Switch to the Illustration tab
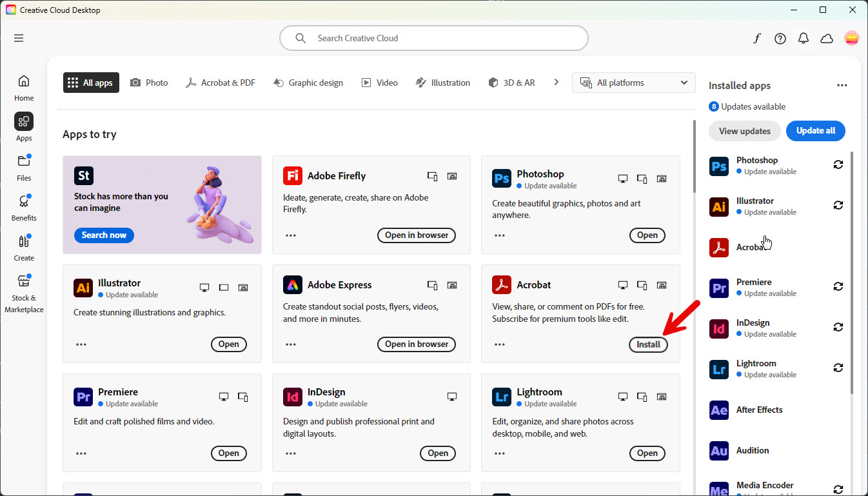 (x=443, y=83)
